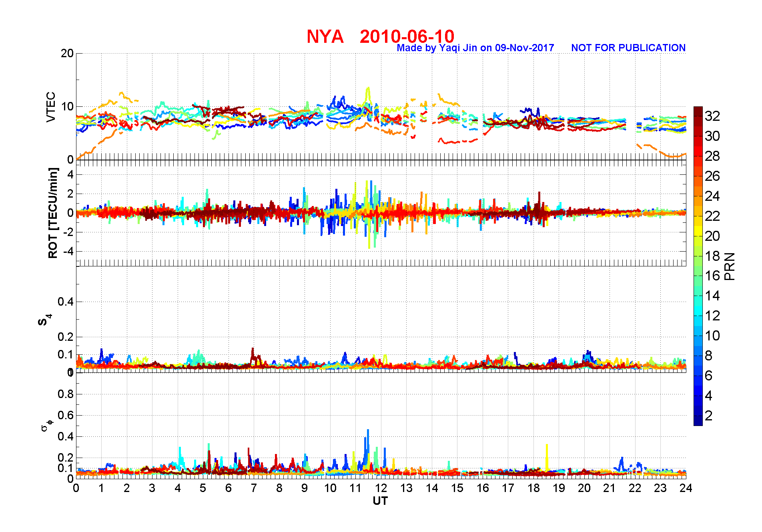Click the 'UT' x-axis label
This screenshot has height=532, width=762.
380,501
